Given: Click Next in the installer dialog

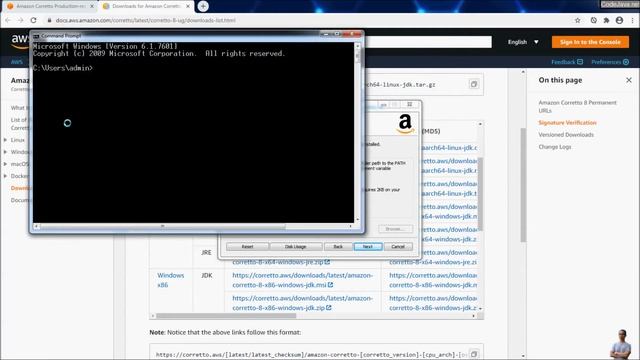Looking at the screenshot, I should pos(368,247).
